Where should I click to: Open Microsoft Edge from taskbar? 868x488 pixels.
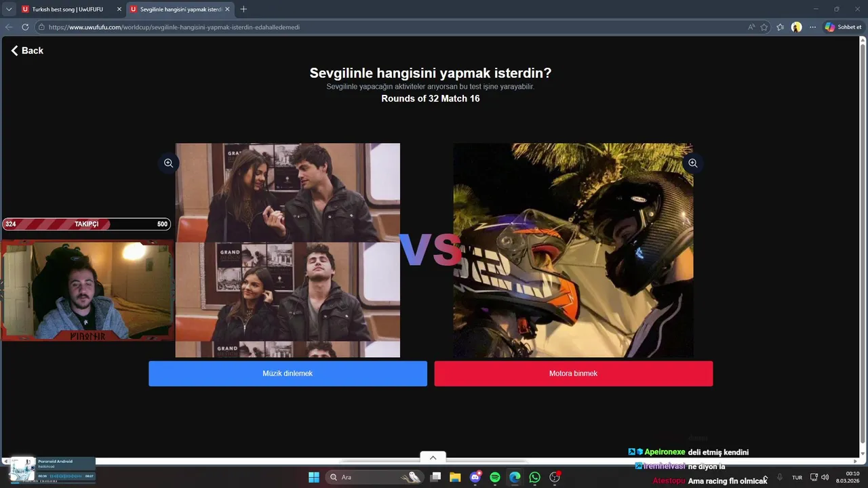coord(515,477)
